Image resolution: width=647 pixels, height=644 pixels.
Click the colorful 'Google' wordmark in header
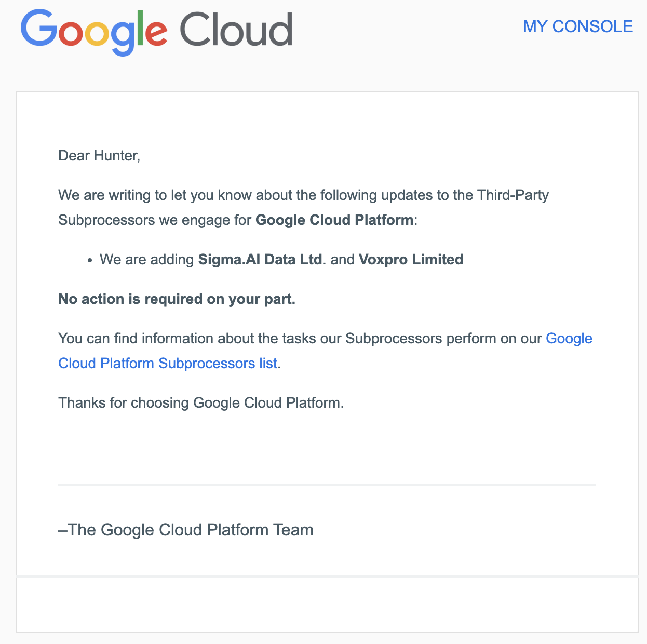94,32
